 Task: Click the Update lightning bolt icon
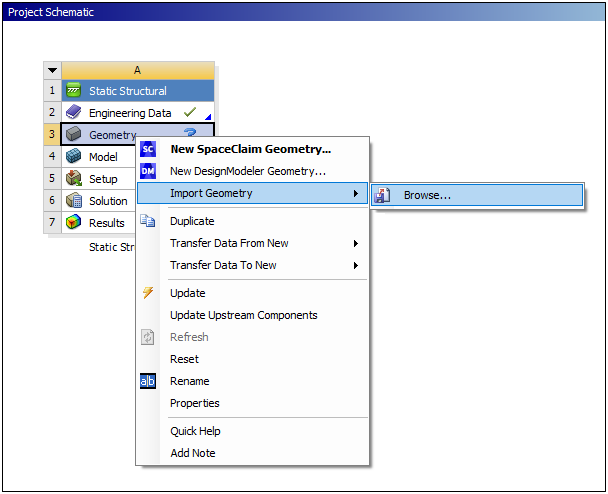click(x=148, y=293)
